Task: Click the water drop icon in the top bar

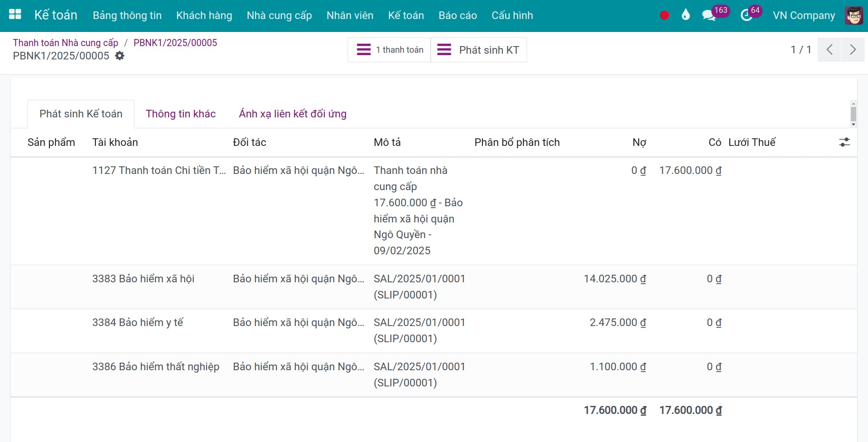Action: tap(685, 15)
